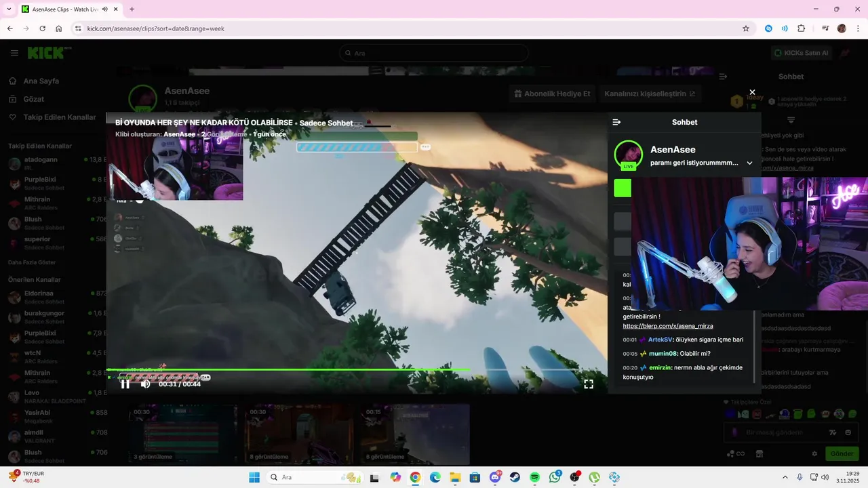Screen dimensions: 868x488
Task: Open the tab search dropdown in Chrome
Action: [x=9, y=9]
